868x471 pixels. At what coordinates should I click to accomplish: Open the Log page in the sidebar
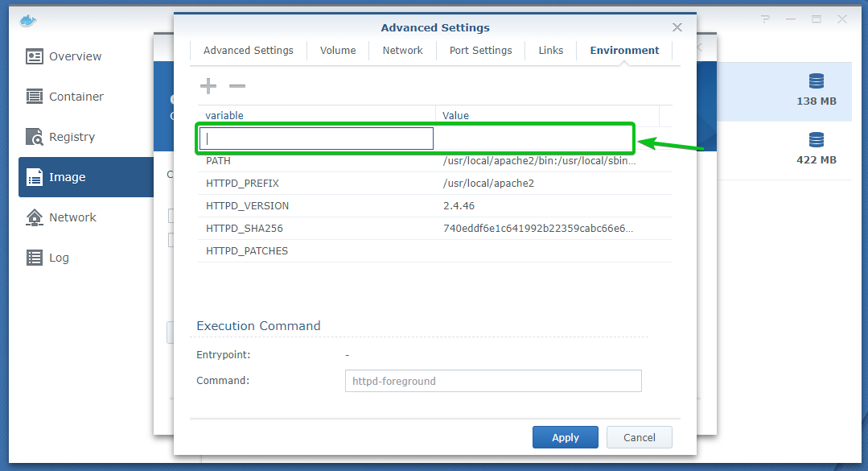coord(58,258)
